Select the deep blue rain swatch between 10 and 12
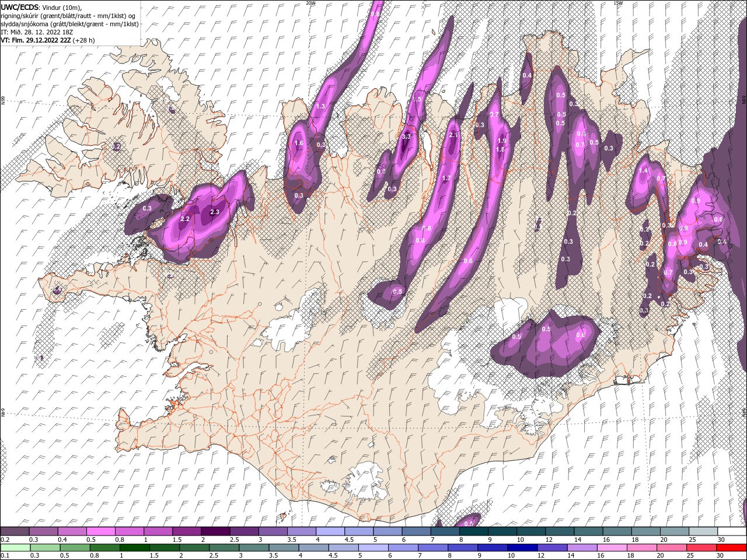 523,548
